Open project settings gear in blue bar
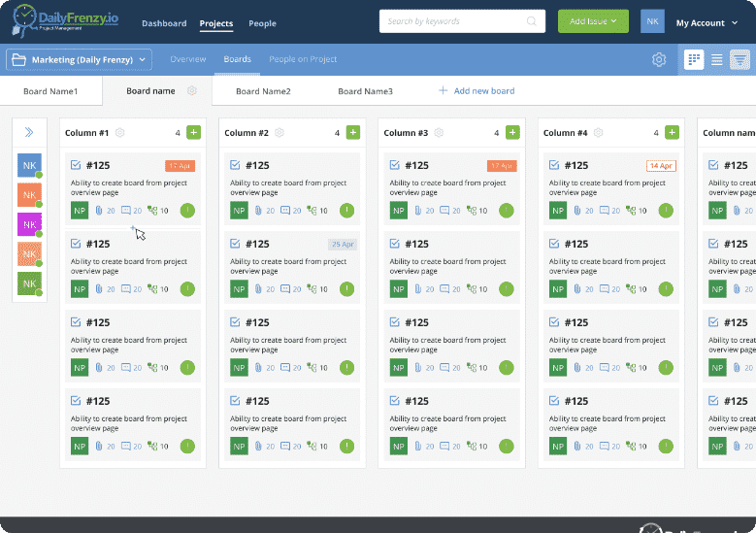 [x=659, y=60]
